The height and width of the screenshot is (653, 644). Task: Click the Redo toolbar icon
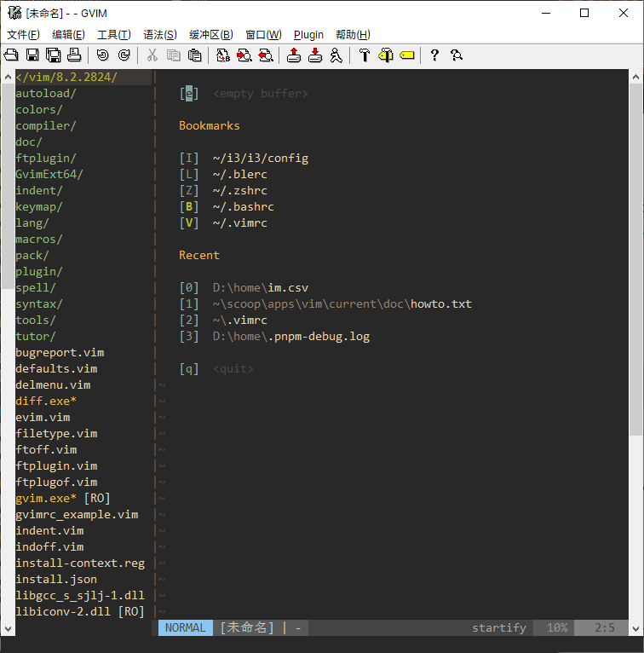pyautogui.click(x=124, y=55)
